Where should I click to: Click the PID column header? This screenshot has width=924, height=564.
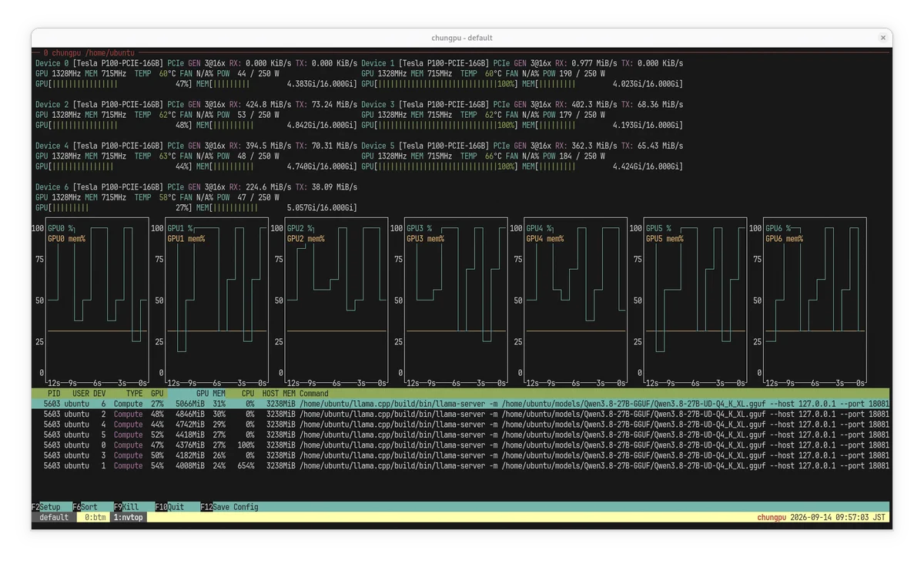[54, 393]
